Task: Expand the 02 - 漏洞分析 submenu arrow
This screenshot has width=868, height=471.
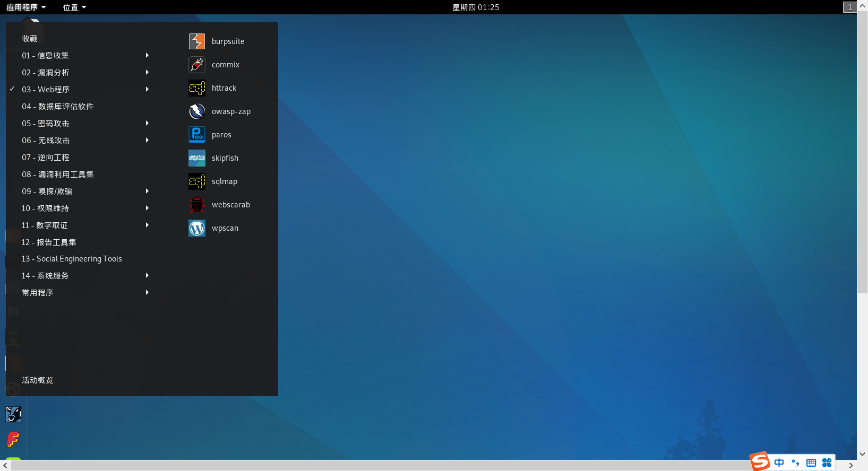Action: [x=147, y=72]
